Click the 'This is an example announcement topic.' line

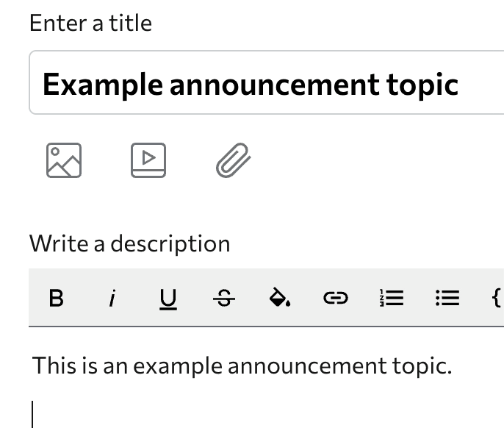tap(242, 365)
